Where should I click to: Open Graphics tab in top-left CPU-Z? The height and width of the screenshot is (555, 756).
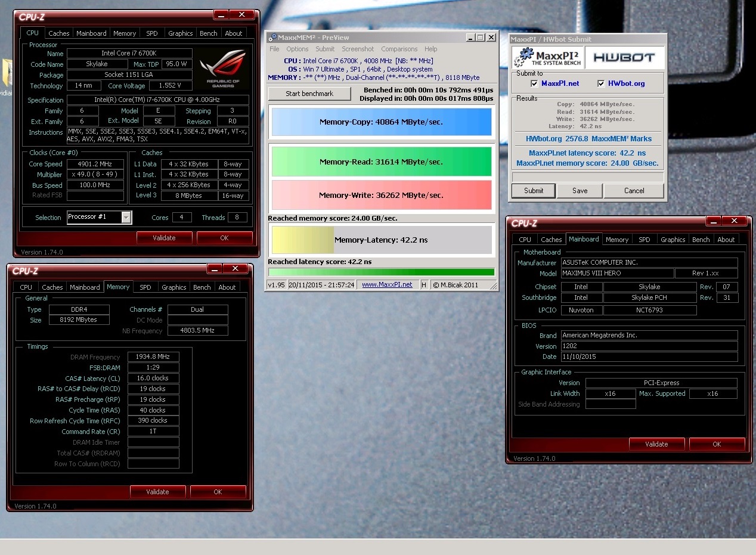coord(180,33)
